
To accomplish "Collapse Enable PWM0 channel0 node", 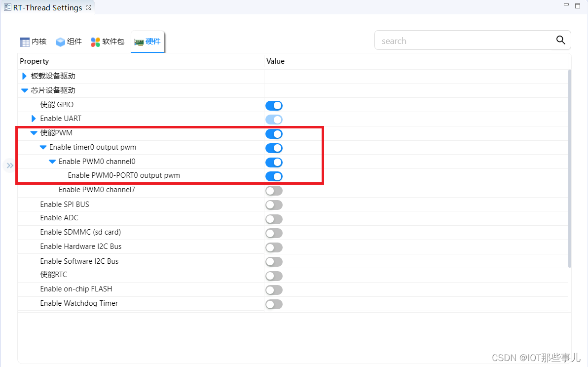I will [52, 162].
